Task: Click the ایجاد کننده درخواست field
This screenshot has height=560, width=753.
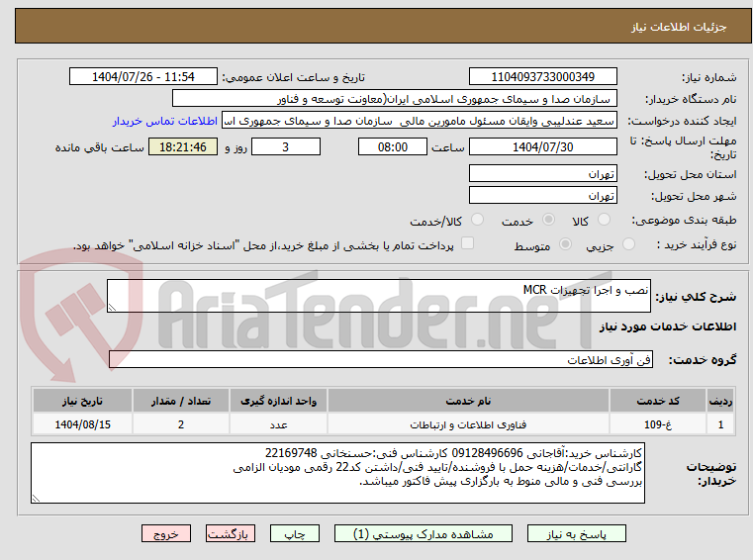Action: (420, 121)
